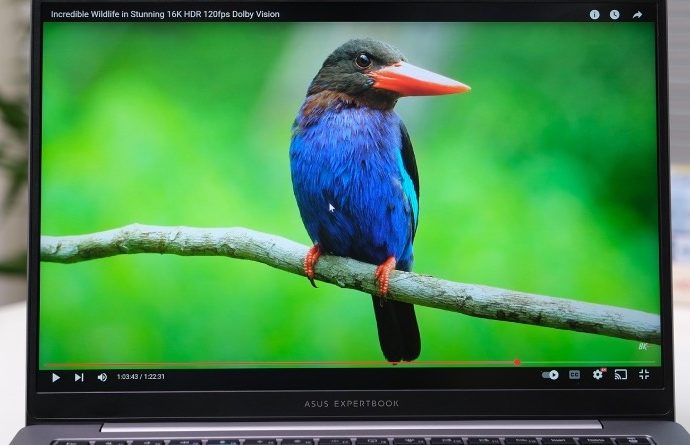Click the 1:03:43 / 1:22:31 time display
690x445 pixels.
141,377
